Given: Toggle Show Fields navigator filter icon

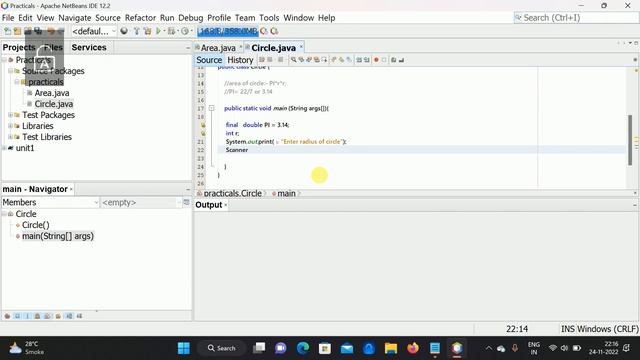Looking at the screenshot, I should (x=17, y=316).
